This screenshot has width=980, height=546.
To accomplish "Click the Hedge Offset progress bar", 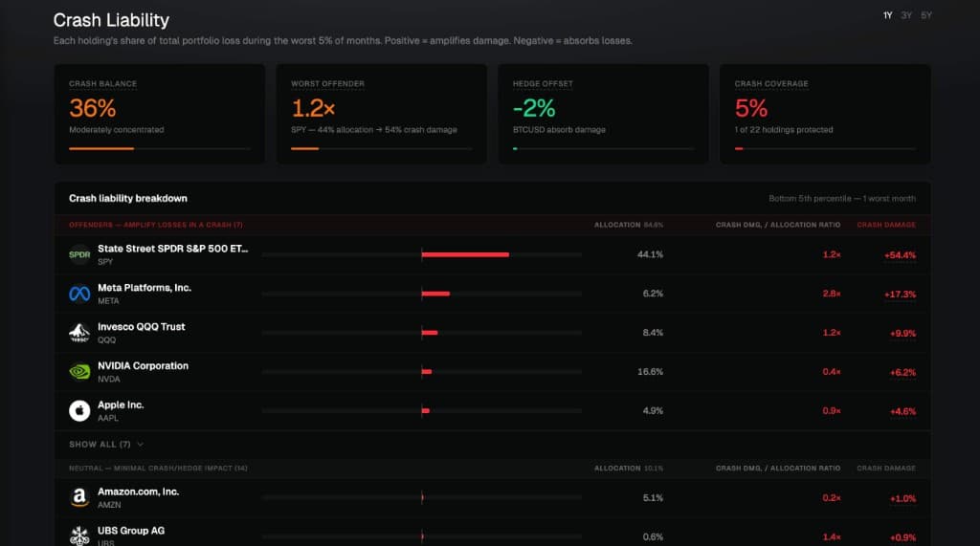I will pos(603,148).
